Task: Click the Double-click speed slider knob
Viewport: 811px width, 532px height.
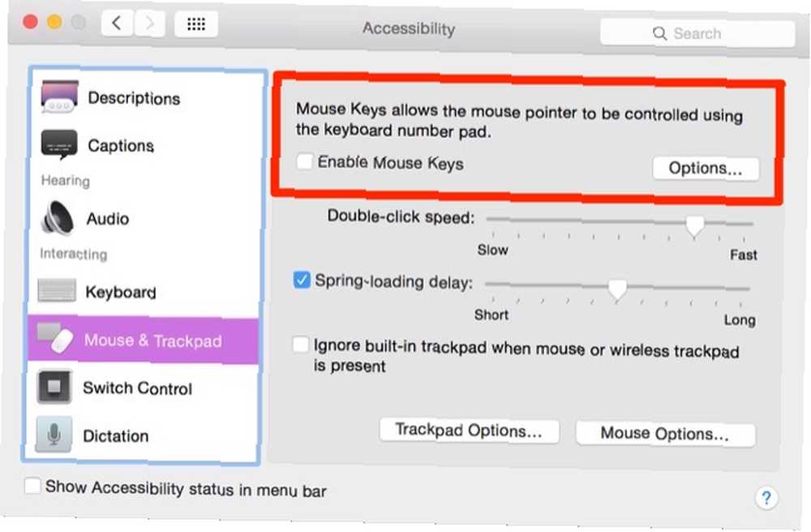Action: tap(694, 226)
